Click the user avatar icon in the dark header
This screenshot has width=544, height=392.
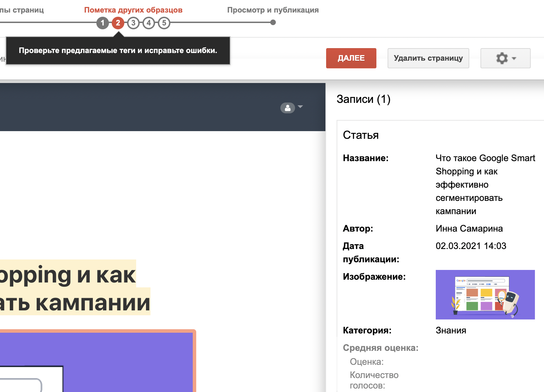[x=287, y=108]
